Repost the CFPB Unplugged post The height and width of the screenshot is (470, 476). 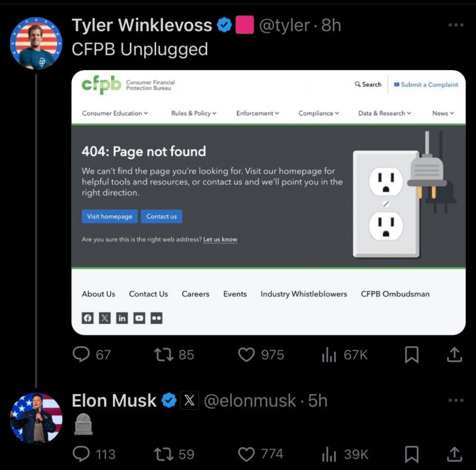(x=163, y=355)
